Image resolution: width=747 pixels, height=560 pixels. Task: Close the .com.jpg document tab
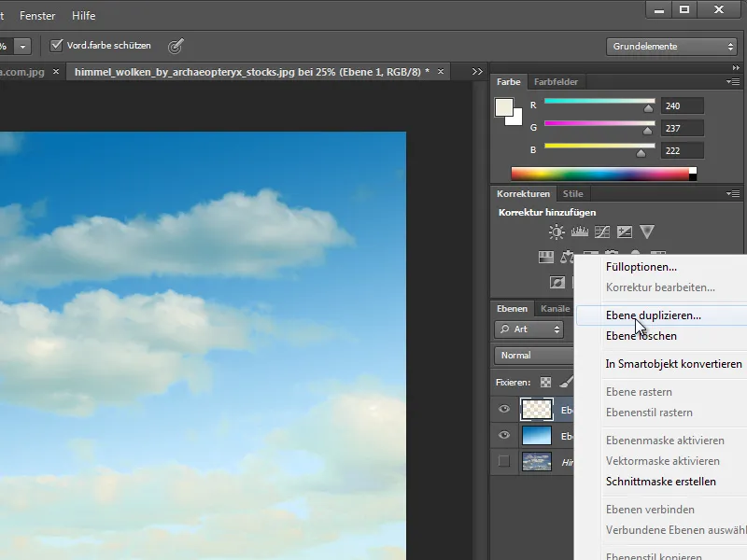[x=56, y=72]
